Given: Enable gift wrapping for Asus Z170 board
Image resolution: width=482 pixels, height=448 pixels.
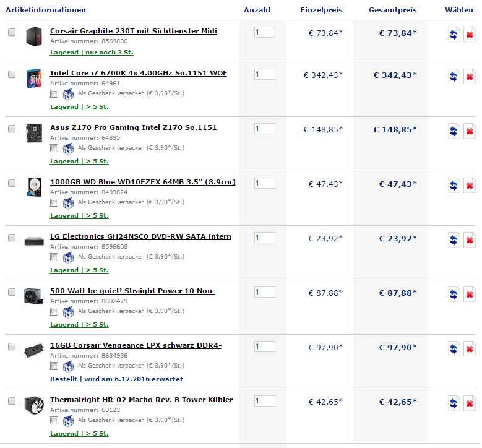Looking at the screenshot, I should pyautogui.click(x=54, y=149).
